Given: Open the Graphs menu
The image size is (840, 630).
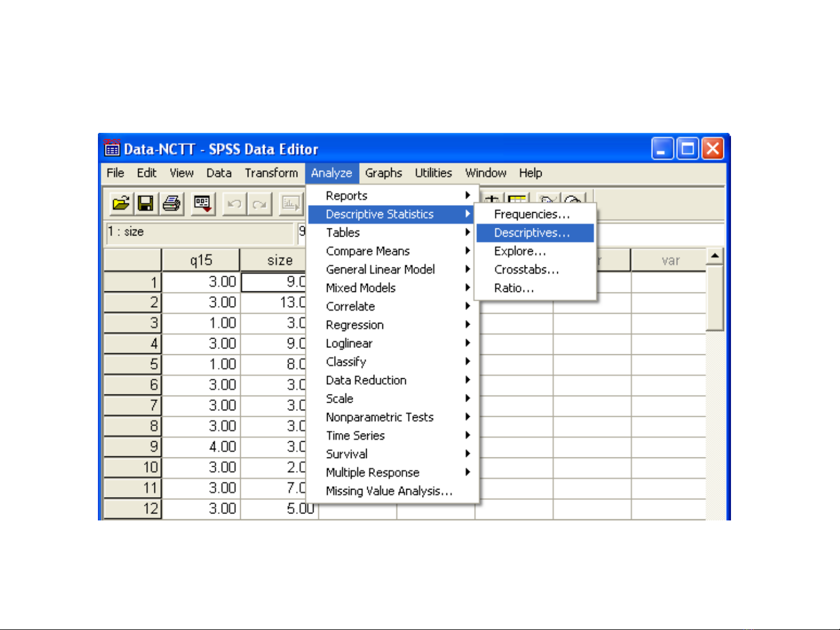Looking at the screenshot, I should point(383,173).
